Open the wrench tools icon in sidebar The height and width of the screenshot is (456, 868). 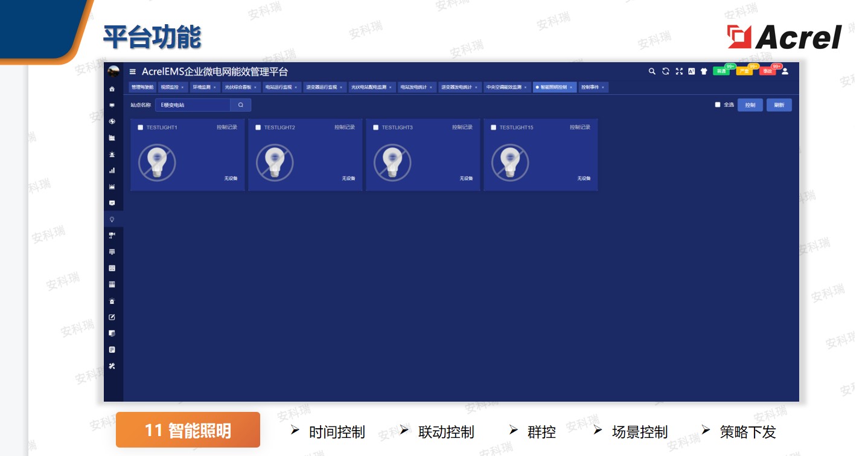coord(112,366)
